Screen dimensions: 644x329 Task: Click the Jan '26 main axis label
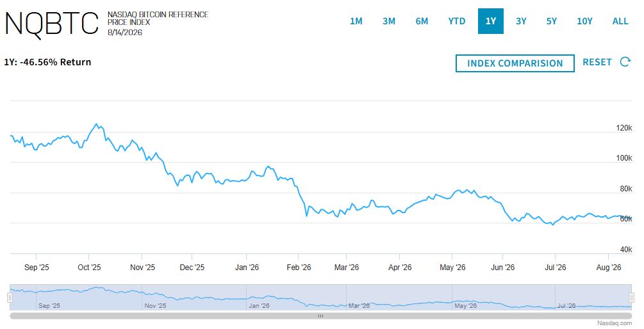coord(247,268)
